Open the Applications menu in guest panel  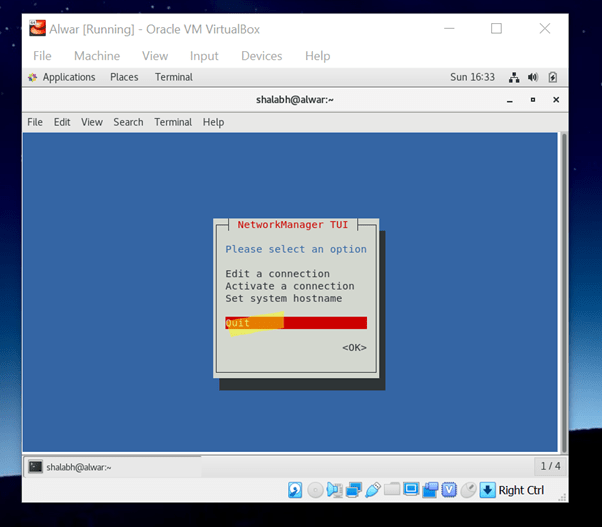(x=62, y=77)
